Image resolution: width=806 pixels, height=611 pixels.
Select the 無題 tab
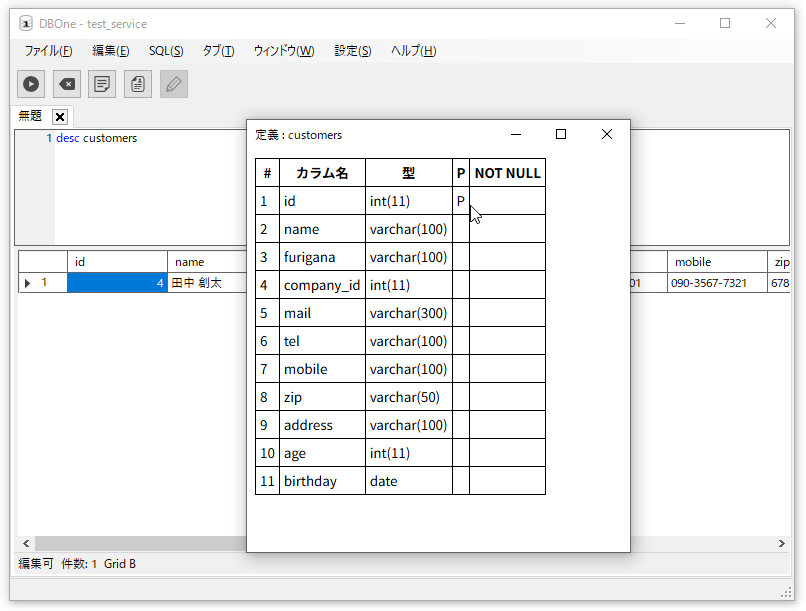click(x=31, y=116)
